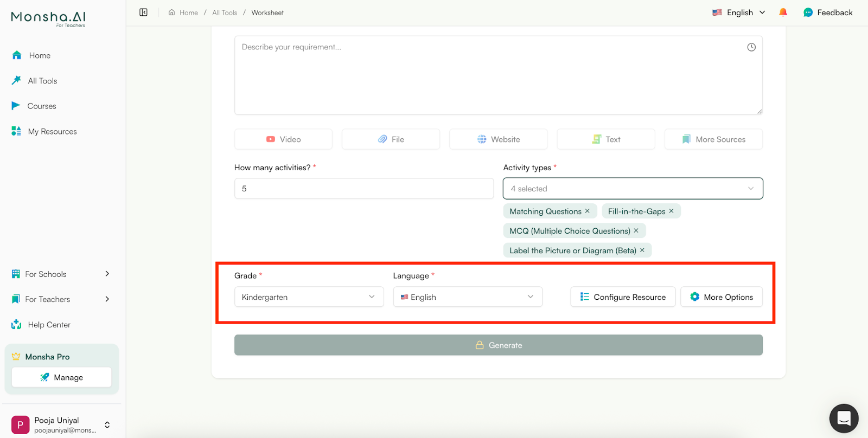Image resolution: width=868 pixels, height=438 pixels.
Task: Remove Label the Picture or Diagram tag
Action: [x=642, y=250]
